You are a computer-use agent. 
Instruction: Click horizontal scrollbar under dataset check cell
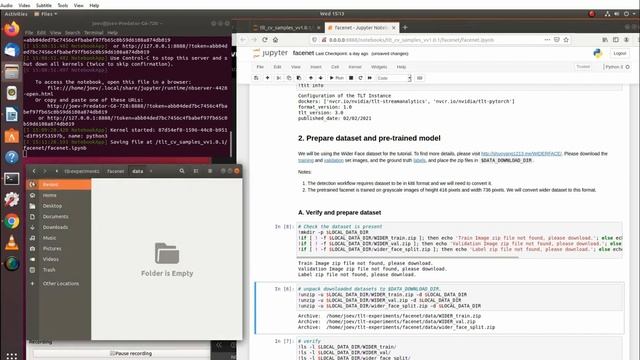point(407,257)
